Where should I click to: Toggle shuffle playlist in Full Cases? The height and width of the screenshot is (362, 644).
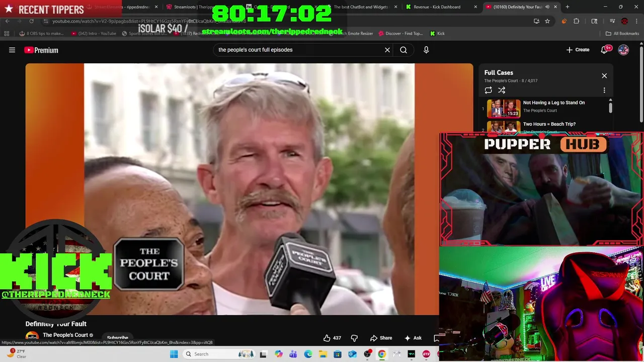point(502,90)
